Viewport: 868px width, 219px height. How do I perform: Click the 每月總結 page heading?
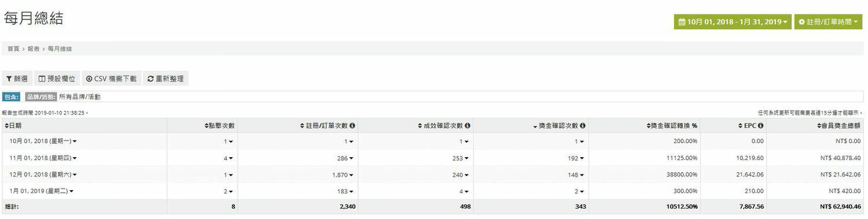point(33,18)
